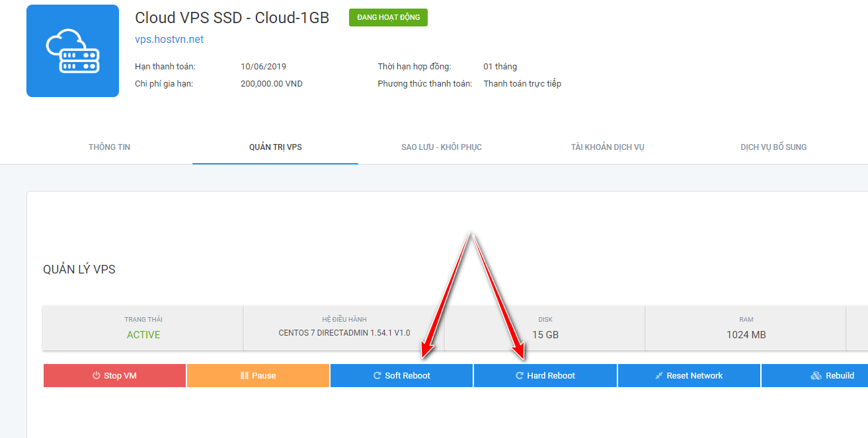Open the vps.hostvn.net link
Image resolution: width=868 pixels, height=438 pixels.
[x=169, y=40]
